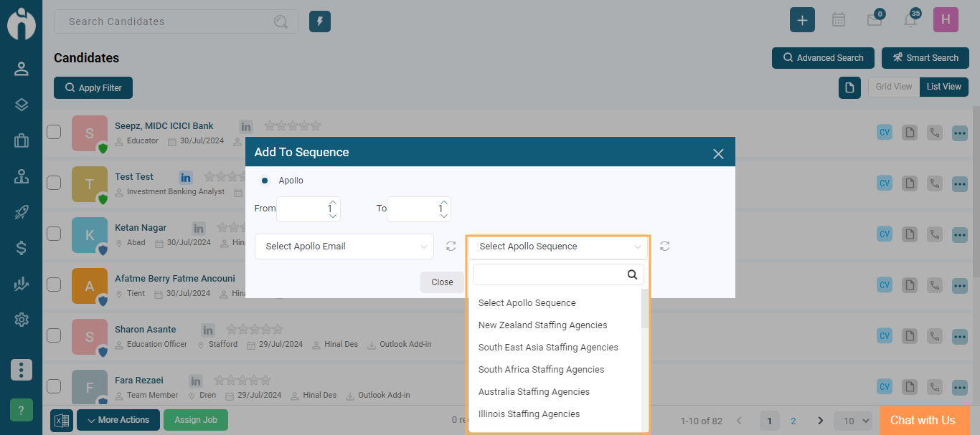The image size is (980, 435).
Task: Open the calendar icon in top bar
Action: tap(838, 20)
